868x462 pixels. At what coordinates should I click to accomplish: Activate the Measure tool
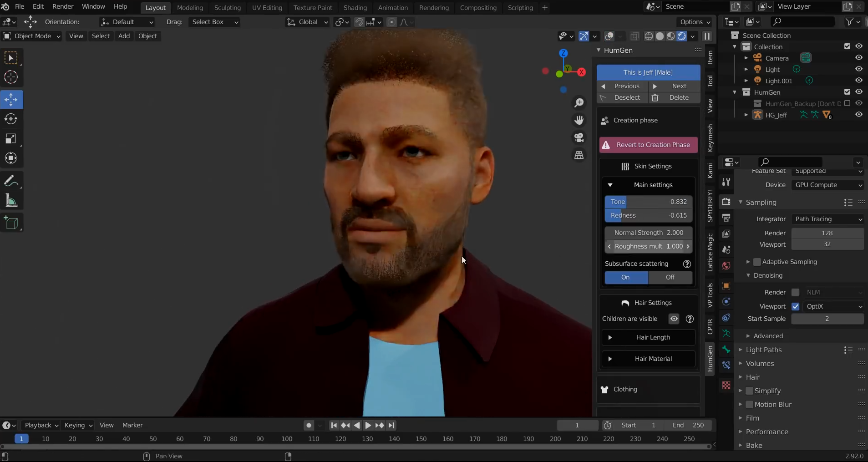point(11,201)
